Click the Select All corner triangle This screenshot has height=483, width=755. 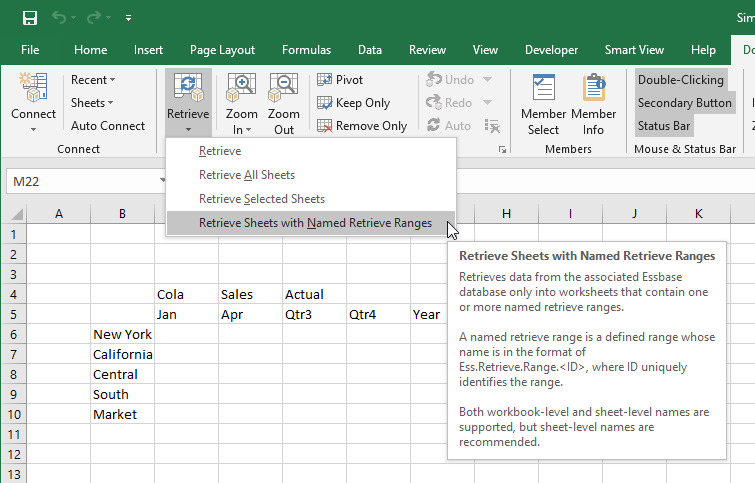tap(16, 214)
